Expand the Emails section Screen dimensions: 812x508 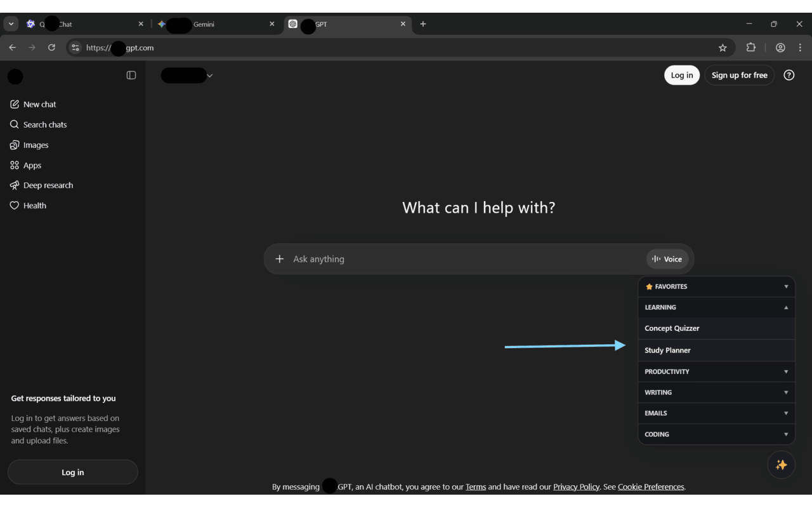pyautogui.click(x=716, y=413)
